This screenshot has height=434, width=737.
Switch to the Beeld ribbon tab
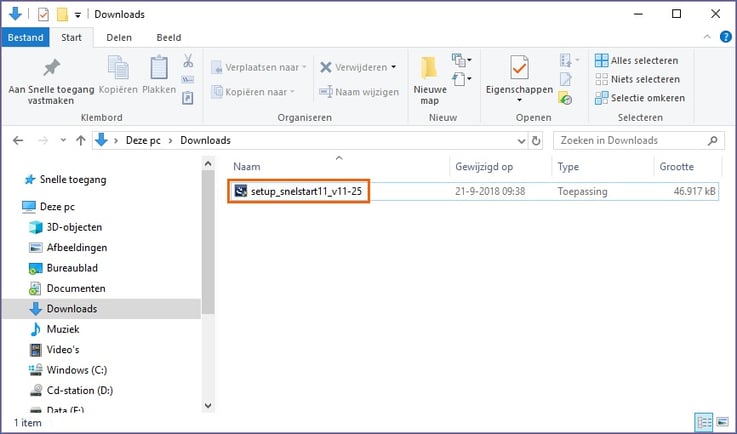(169, 38)
